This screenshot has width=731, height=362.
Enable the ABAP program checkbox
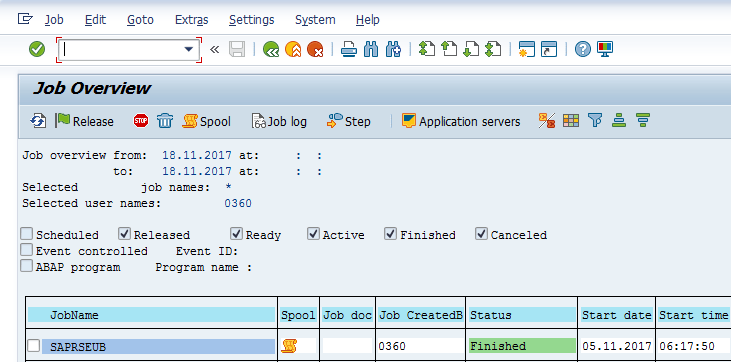pyautogui.click(x=27, y=266)
